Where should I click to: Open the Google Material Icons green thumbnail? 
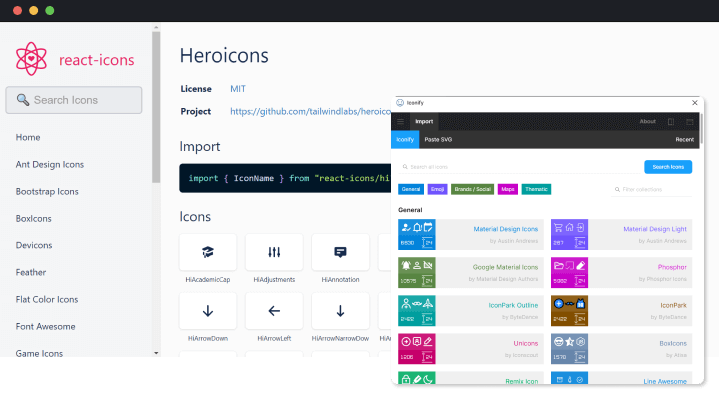tap(416, 272)
